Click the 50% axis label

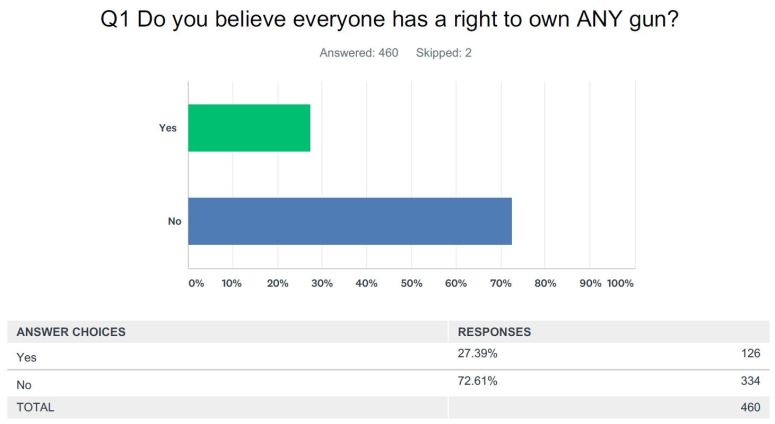click(x=411, y=283)
